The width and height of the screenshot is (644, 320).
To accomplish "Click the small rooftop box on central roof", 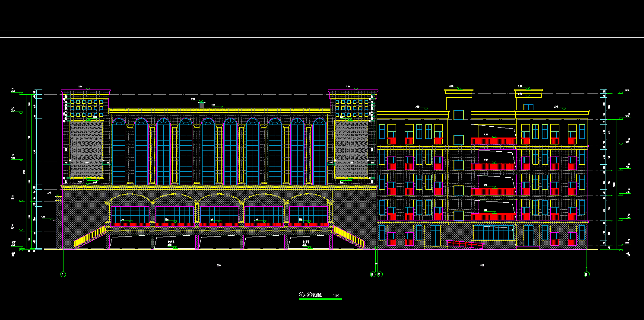I will (x=202, y=105).
